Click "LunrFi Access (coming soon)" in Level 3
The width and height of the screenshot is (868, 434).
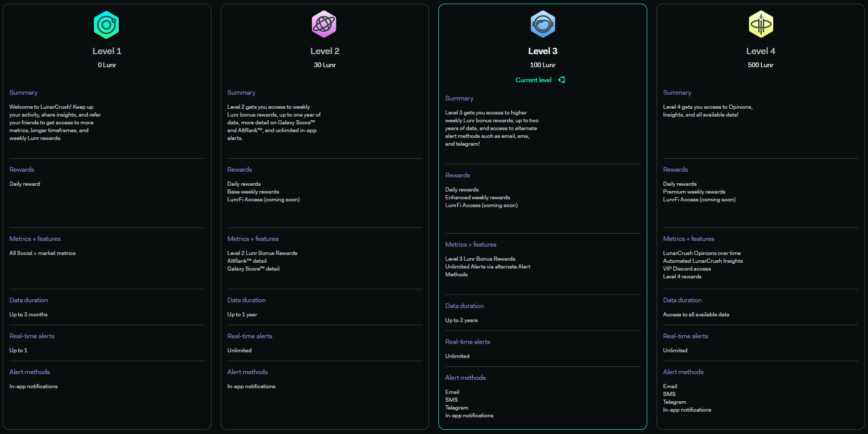point(481,206)
